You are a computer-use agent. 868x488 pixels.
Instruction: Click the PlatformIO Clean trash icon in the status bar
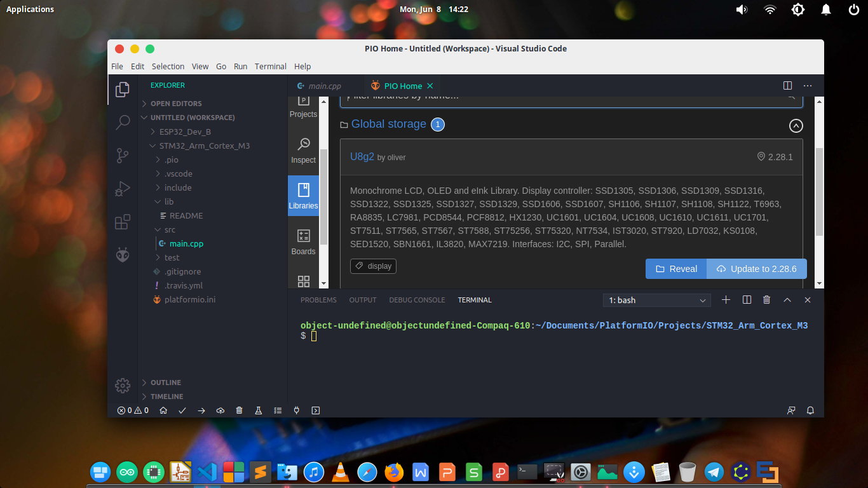[x=240, y=410]
